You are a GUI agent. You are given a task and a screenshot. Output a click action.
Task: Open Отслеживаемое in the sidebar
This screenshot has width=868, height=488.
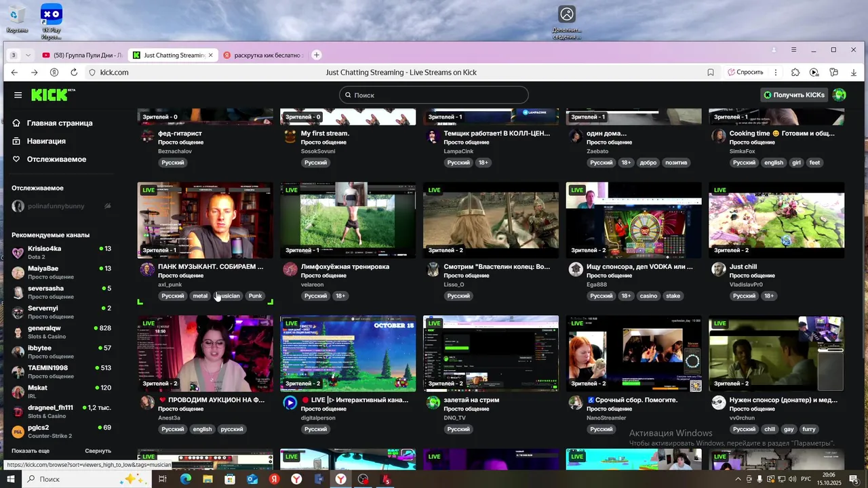pos(56,159)
